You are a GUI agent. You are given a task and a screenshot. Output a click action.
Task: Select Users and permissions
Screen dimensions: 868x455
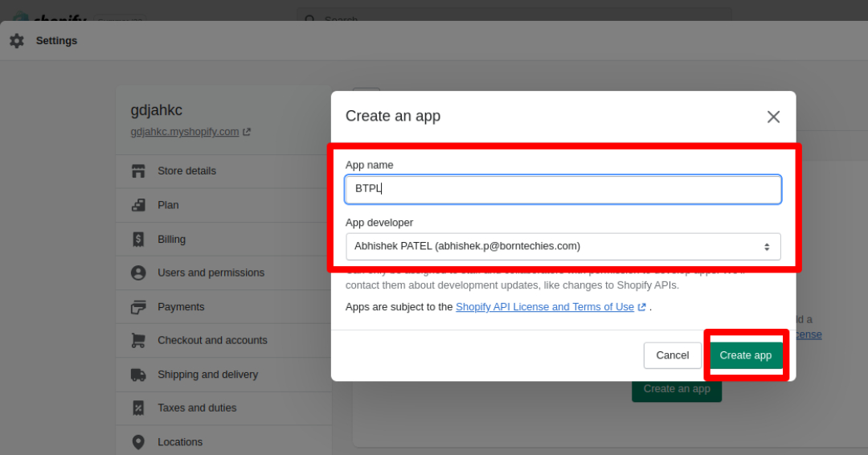[x=223, y=273]
